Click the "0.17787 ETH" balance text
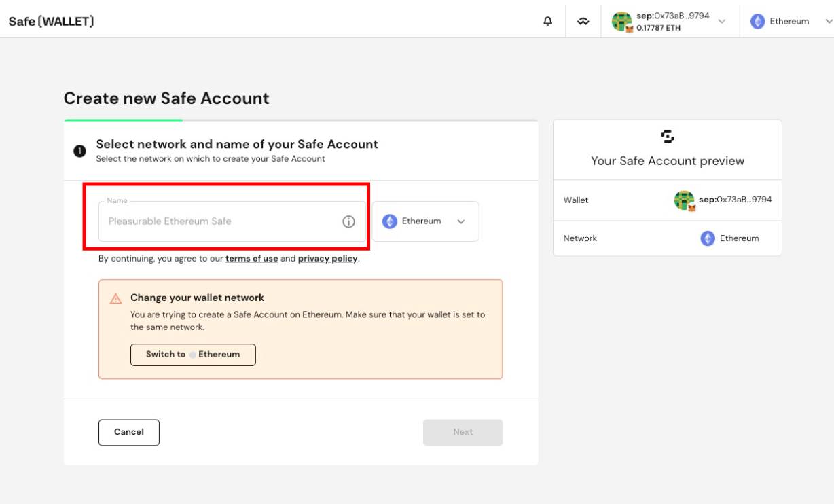Screen dimensions: 834x504 (x=659, y=29)
